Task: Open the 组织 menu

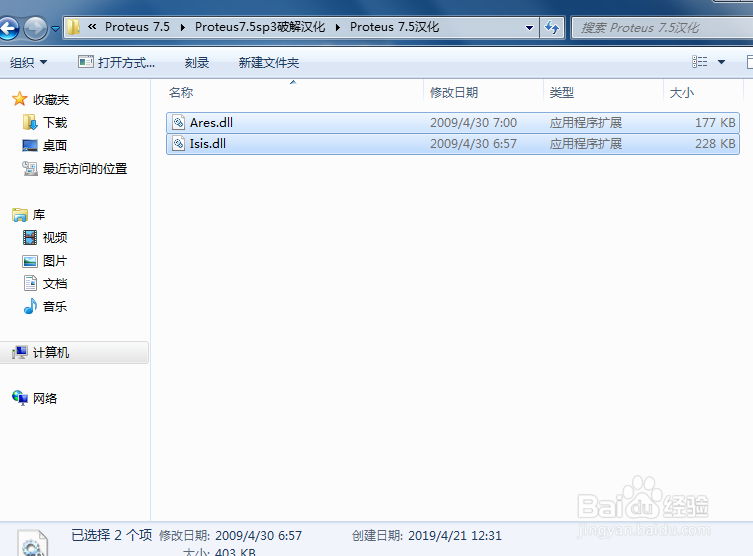Action: [x=28, y=62]
